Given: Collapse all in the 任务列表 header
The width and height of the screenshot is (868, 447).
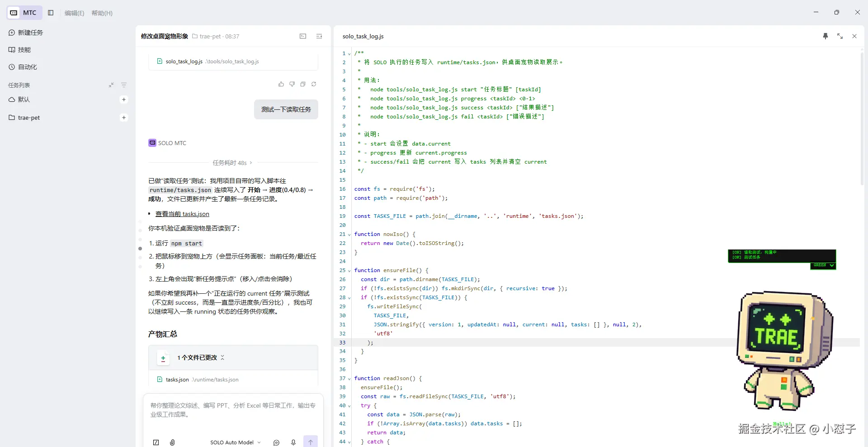Looking at the screenshot, I should [x=111, y=85].
